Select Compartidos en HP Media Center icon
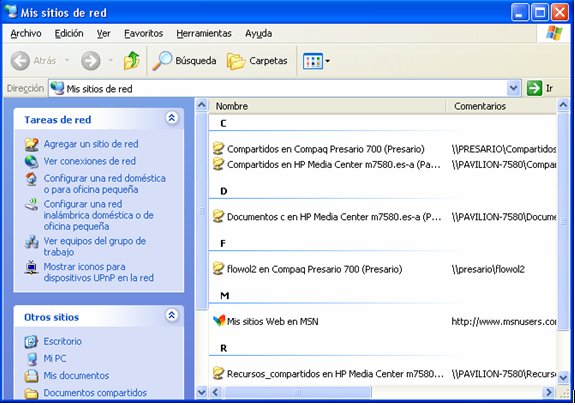 point(219,164)
